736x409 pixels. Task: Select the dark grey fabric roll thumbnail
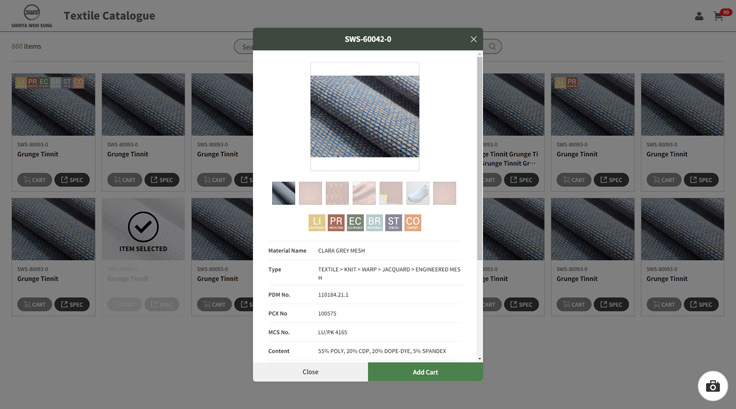[x=283, y=193]
